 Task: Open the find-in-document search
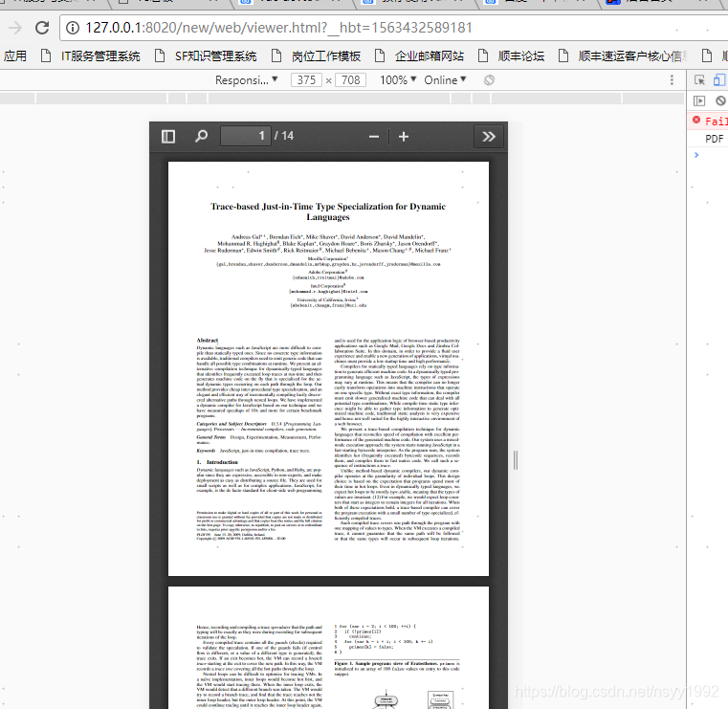tap(201, 137)
